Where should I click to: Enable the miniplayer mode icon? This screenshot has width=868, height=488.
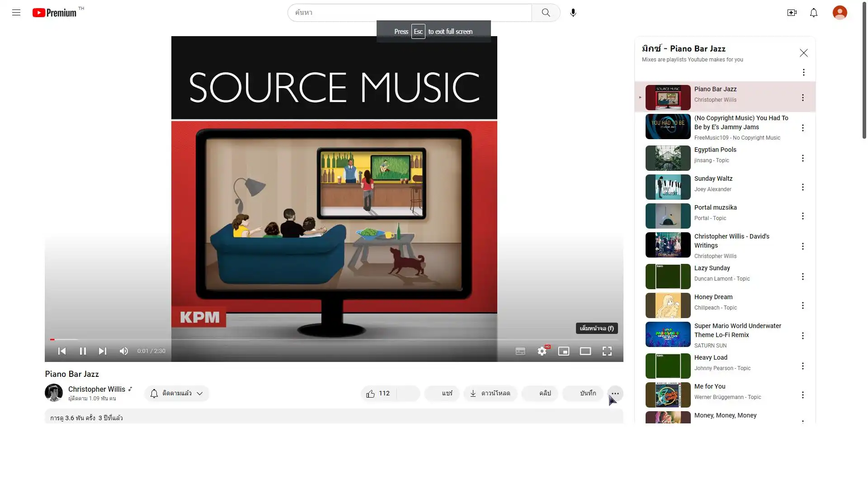(x=563, y=351)
